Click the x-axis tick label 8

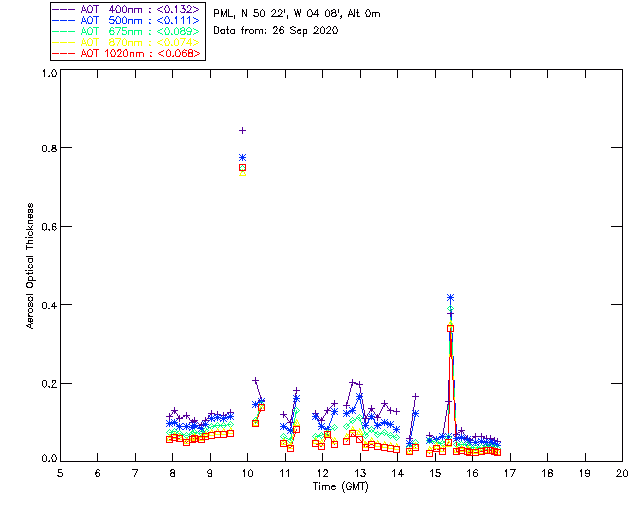pyautogui.click(x=173, y=473)
